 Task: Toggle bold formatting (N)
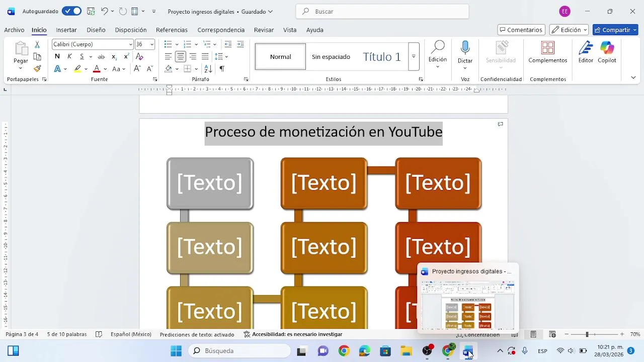[x=57, y=56]
